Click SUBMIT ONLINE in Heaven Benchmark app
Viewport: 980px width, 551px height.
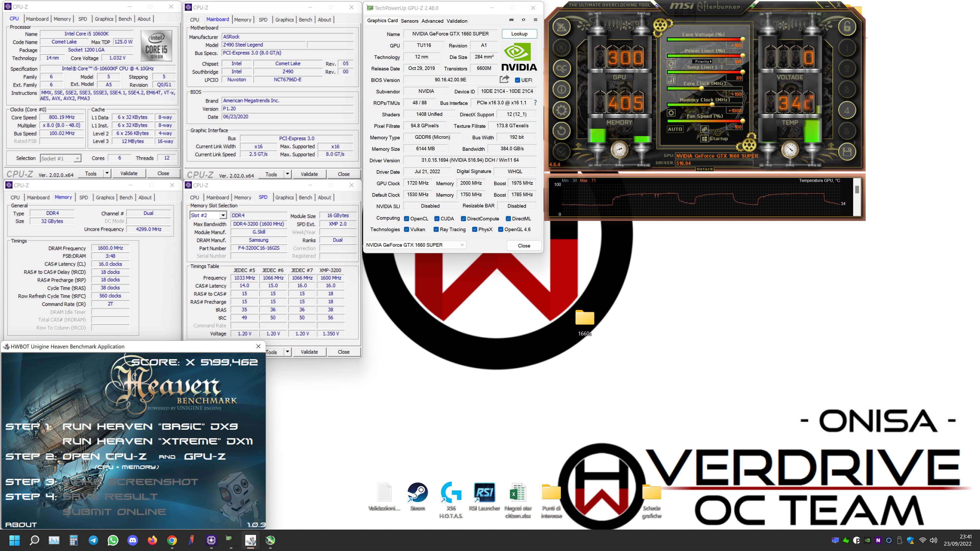coord(114,512)
